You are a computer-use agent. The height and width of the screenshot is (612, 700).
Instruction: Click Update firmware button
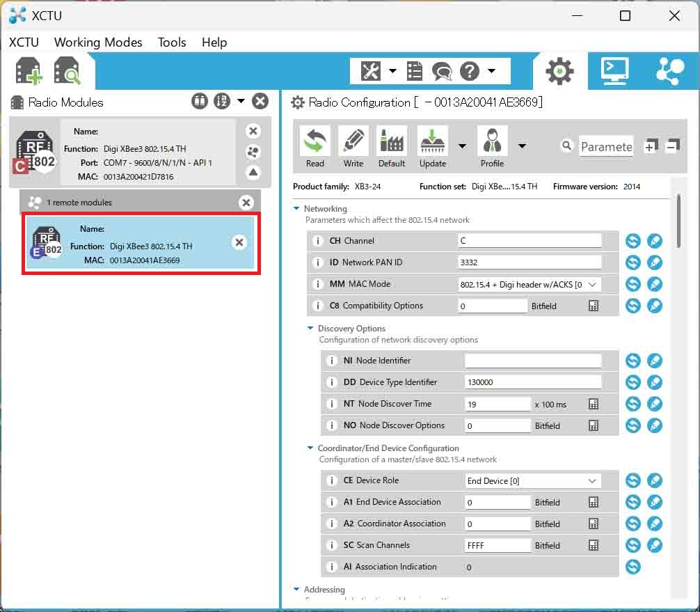click(433, 147)
